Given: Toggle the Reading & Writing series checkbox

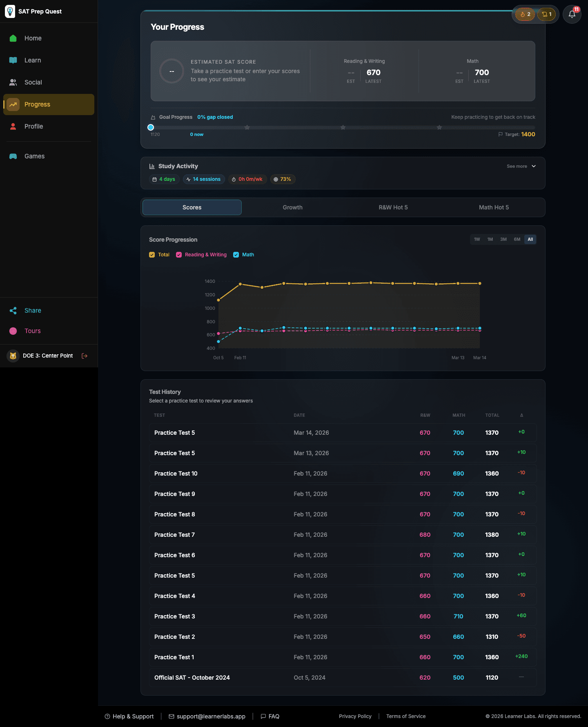Looking at the screenshot, I should (179, 255).
